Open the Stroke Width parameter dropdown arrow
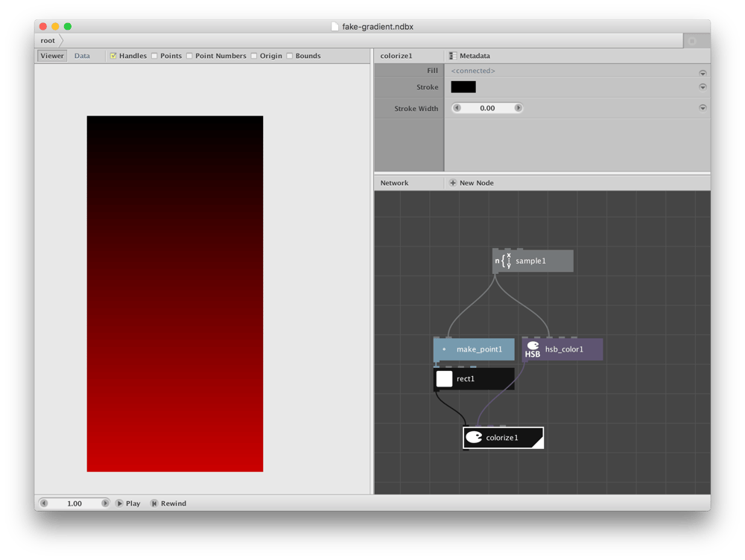This screenshot has width=745, height=560. point(703,108)
